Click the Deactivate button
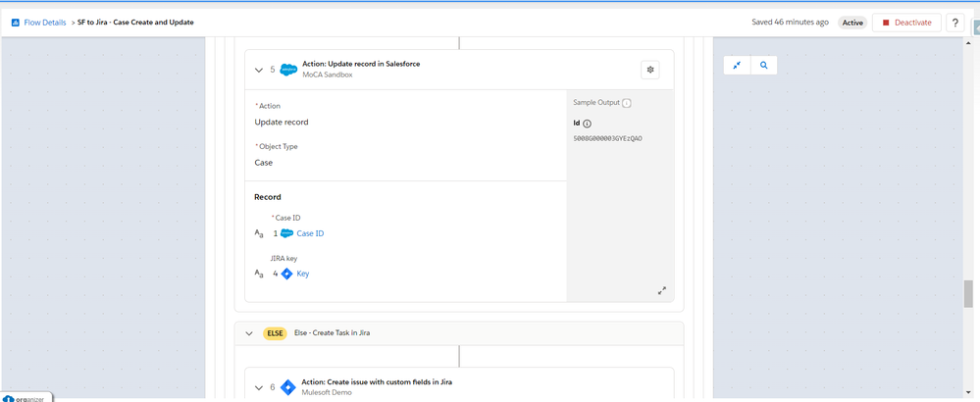This screenshot has height=402, width=980. (x=906, y=23)
